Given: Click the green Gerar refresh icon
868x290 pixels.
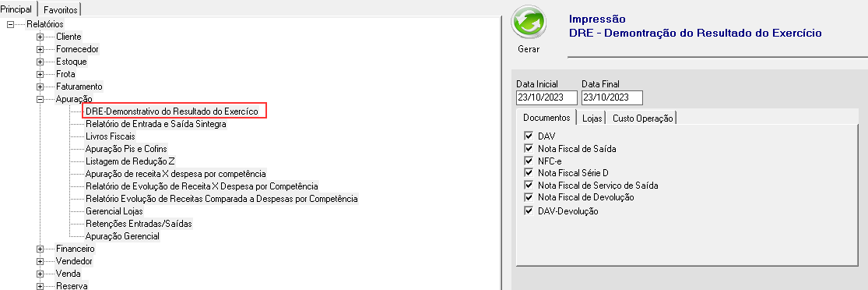Looking at the screenshot, I should click(x=529, y=22).
